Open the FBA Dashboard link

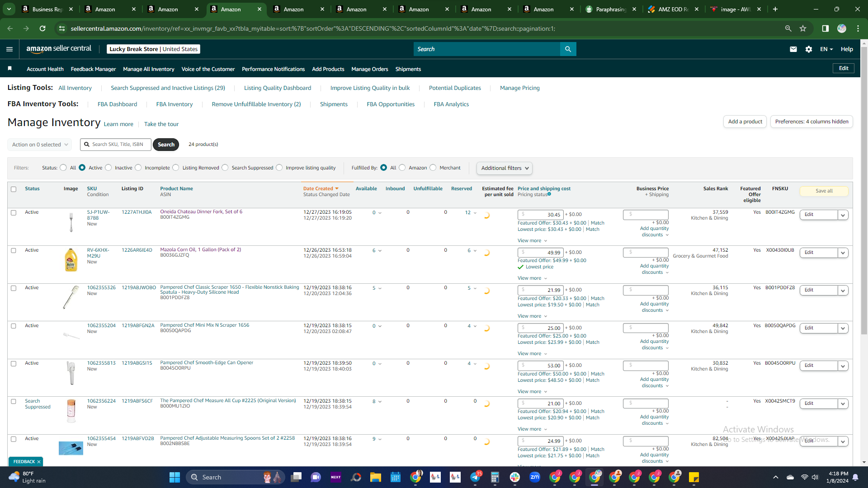(117, 104)
